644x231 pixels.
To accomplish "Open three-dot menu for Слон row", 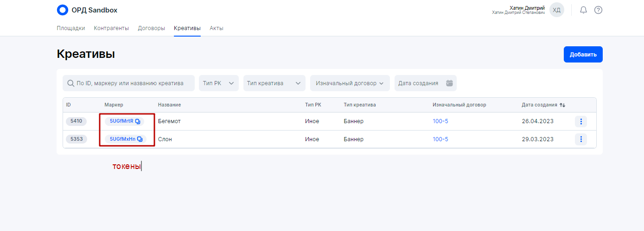I will tap(581, 139).
